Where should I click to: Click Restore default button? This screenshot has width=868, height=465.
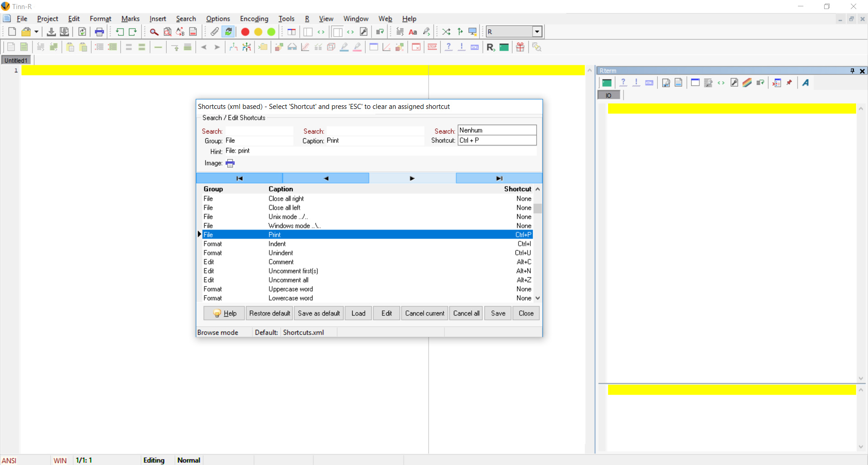tap(269, 313)
